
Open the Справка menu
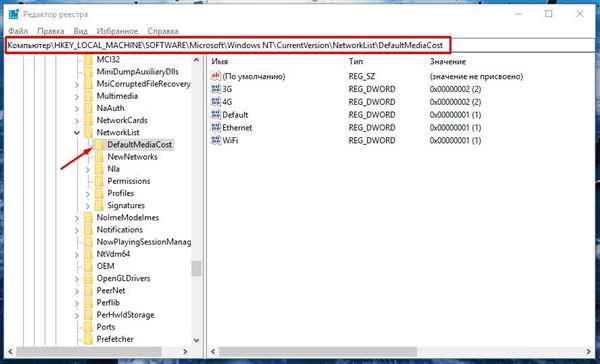[x=163, y=31]
